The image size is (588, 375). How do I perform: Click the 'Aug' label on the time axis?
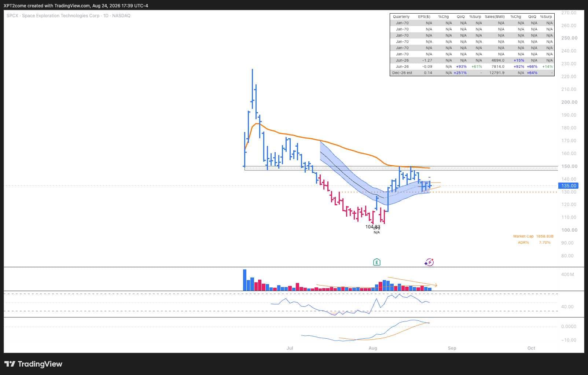(373, 348)
